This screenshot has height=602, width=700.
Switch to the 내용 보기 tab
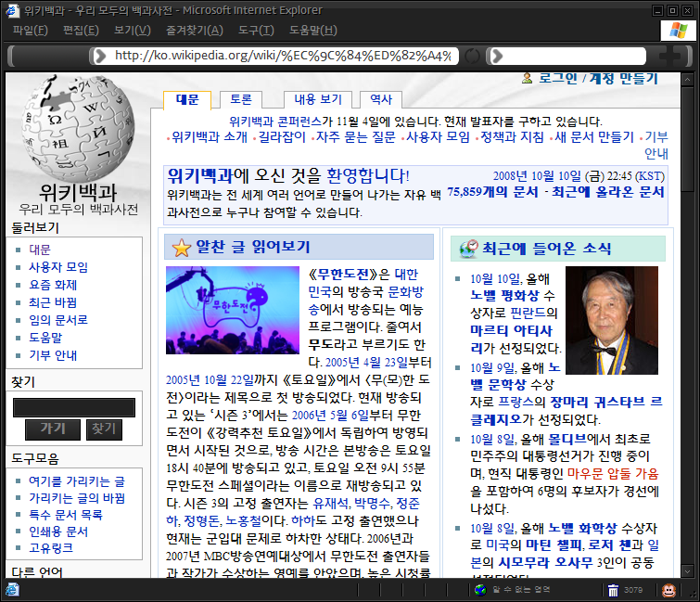318,99
